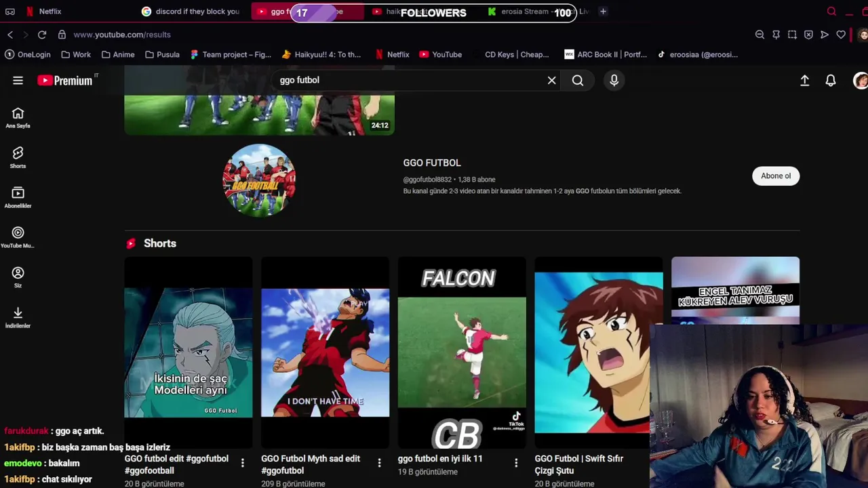Show site info via the padlock icon
Viewport: 868px width, 488px height.
click(62, 35)
